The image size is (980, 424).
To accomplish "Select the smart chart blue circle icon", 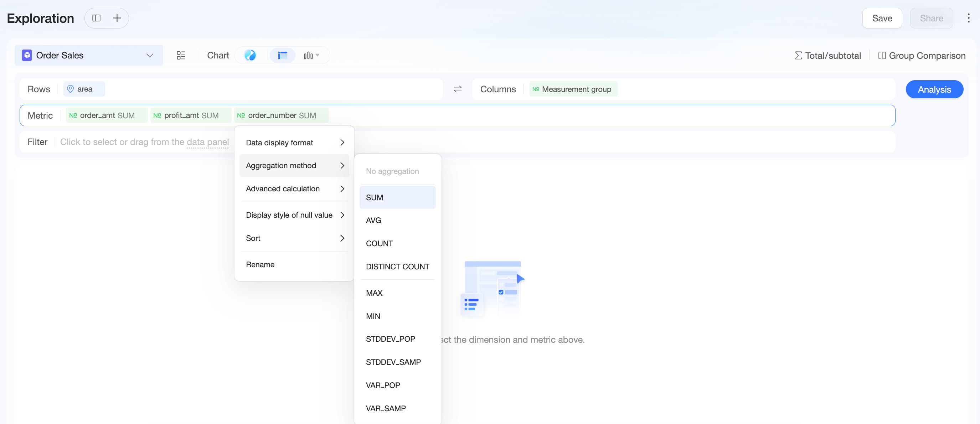I will (x=250, y=56).
